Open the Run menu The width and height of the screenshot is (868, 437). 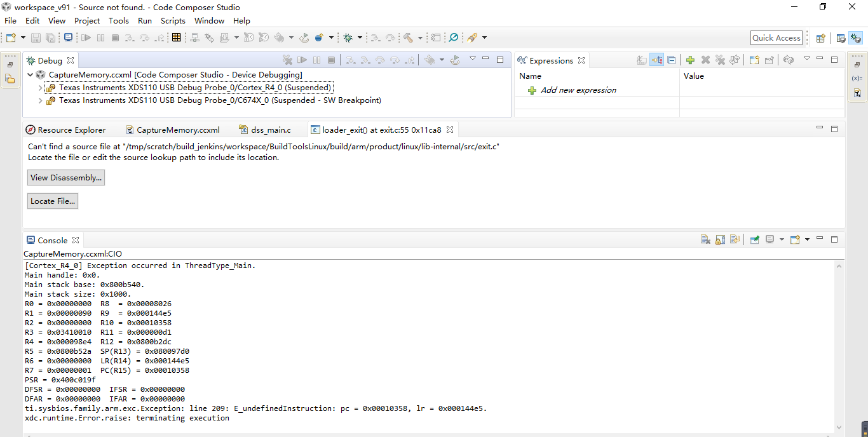[x=145, y=20]
